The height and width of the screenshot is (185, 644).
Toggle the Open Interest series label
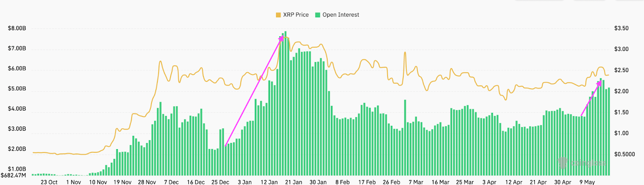click(341, 15)
